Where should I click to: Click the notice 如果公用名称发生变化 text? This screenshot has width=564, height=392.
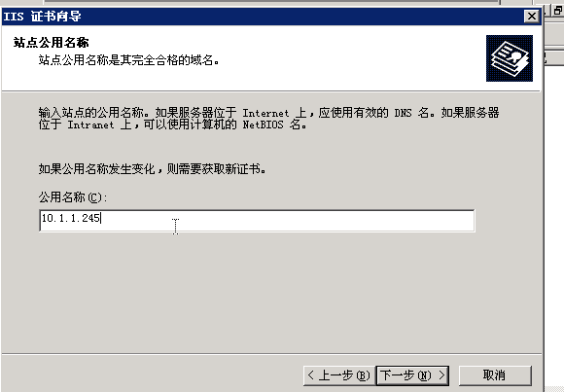(x=153, y=168)
